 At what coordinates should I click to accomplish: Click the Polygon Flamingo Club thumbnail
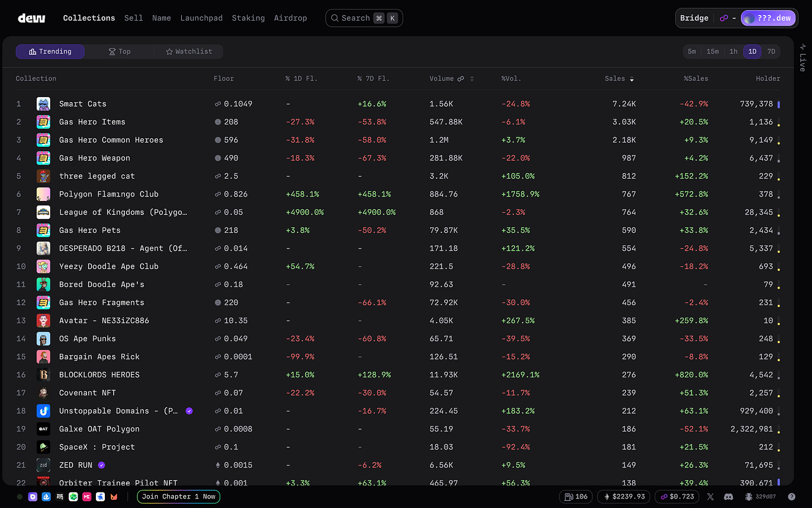point(43,194)
